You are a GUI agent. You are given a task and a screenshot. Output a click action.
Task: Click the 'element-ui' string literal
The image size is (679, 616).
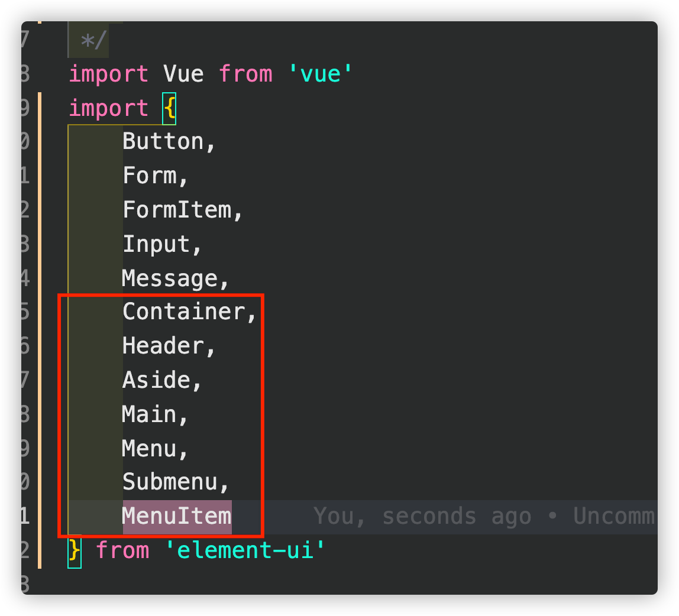[x=245, y=550]
